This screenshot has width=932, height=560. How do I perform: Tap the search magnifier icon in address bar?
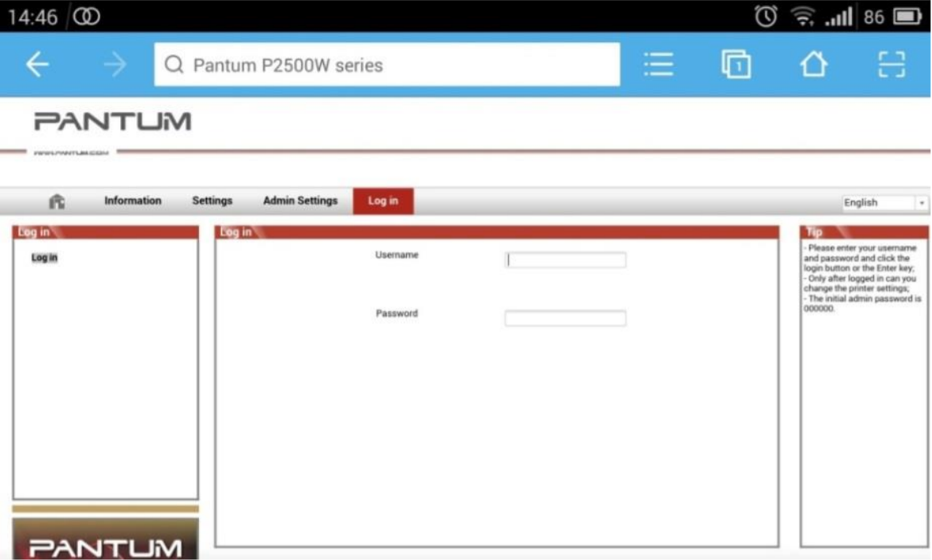pyautogui.click(x=174, y=65)
